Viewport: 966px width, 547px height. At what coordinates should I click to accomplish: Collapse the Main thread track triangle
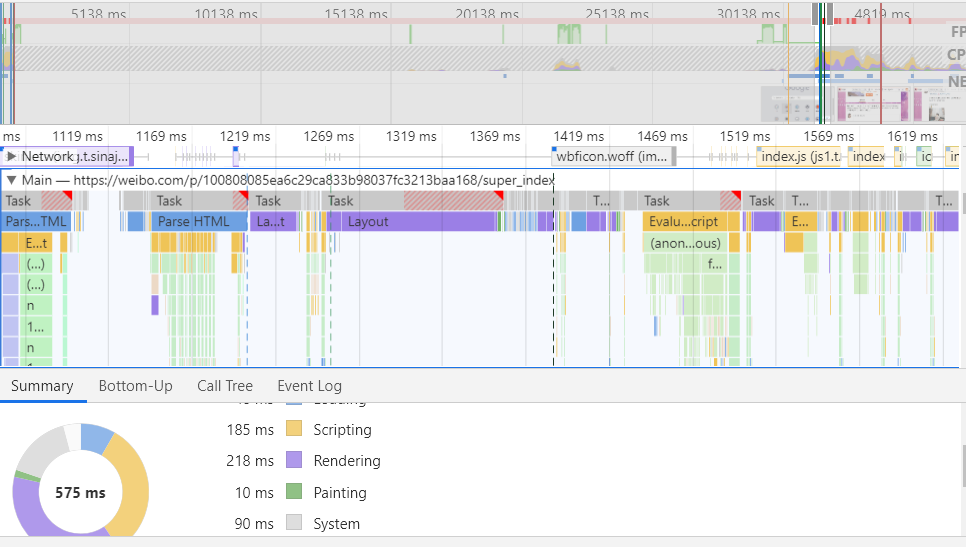pos(11,180)
